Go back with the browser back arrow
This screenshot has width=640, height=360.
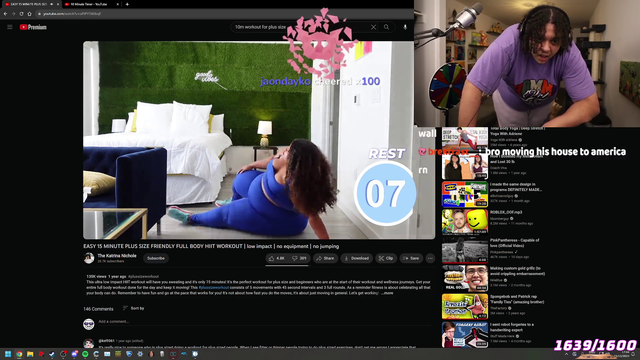click(5, 13)
